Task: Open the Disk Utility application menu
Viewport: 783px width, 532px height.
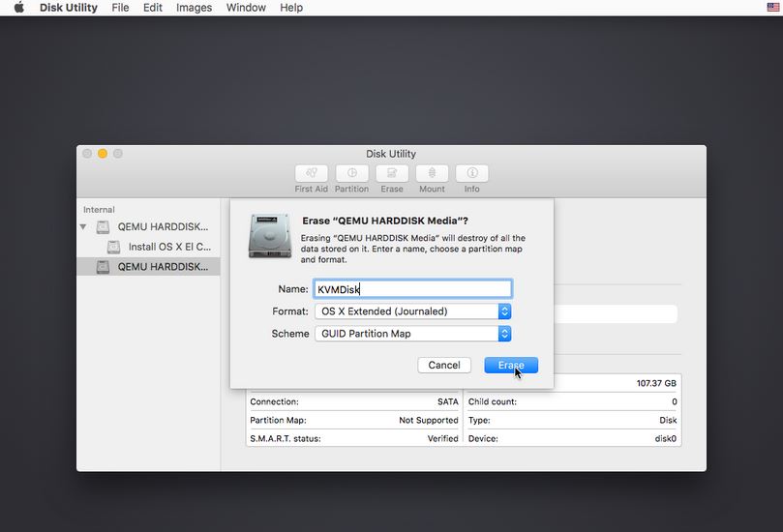Action: click(69, 8)
